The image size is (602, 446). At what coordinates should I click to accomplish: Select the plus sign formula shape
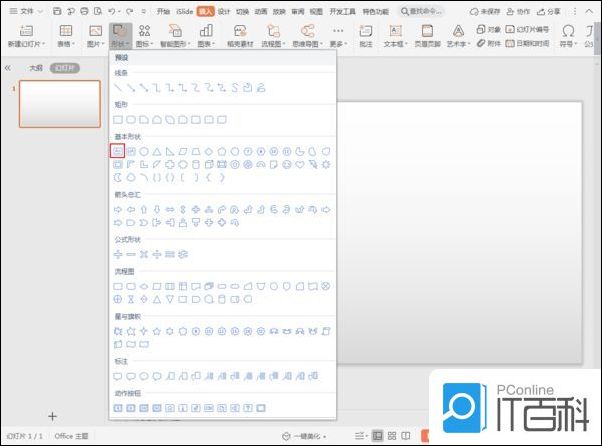118,254
